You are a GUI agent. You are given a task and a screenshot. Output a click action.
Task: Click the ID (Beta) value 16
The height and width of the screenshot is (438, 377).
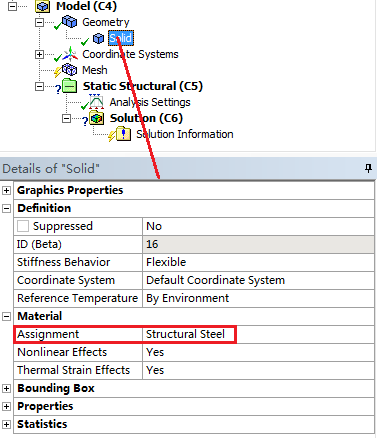click(258, 244)
